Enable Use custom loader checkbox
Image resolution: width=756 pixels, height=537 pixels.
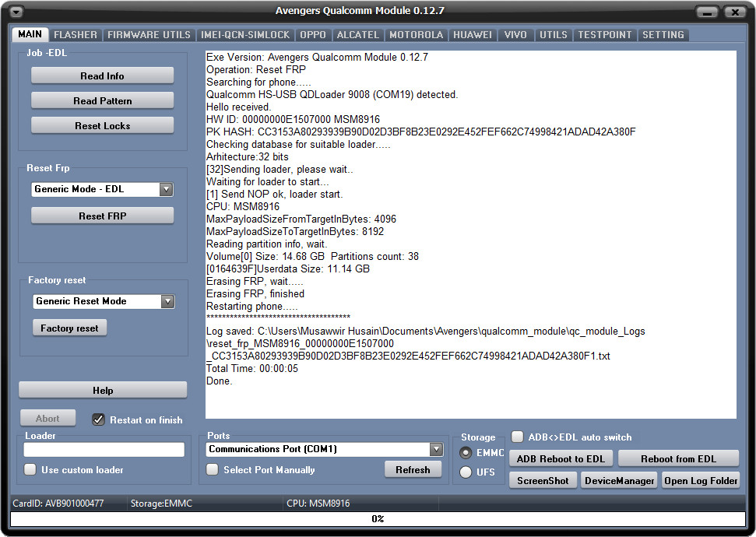(x=30, y=469)
